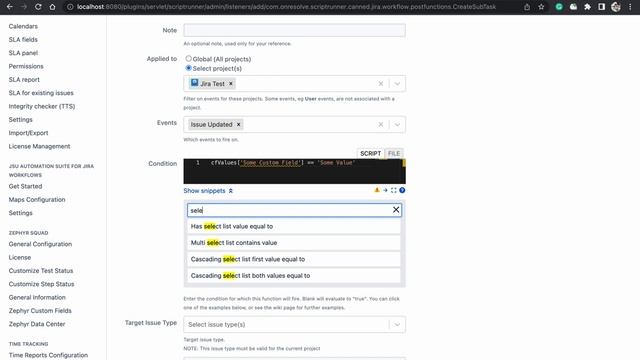This screenshot has width=640, height=360.
Task: Open Customize Test Status link
Action: click(41, 271)
